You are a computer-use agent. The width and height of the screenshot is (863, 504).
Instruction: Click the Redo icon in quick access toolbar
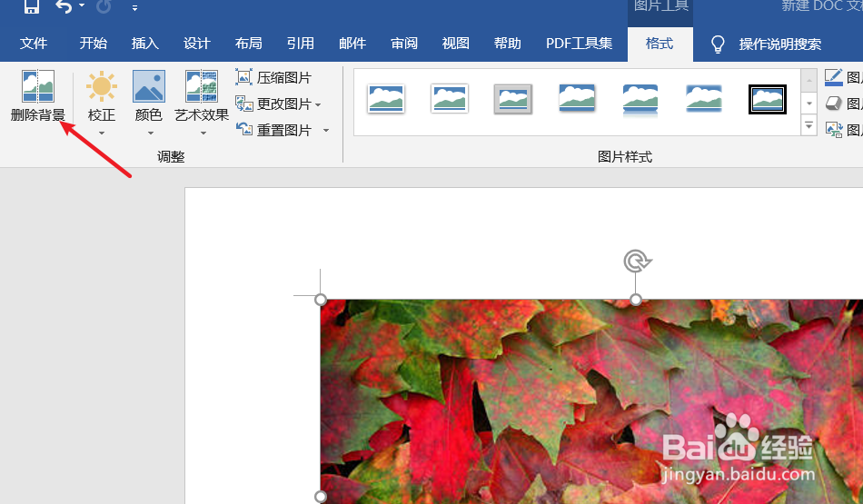tap(104, 6)
